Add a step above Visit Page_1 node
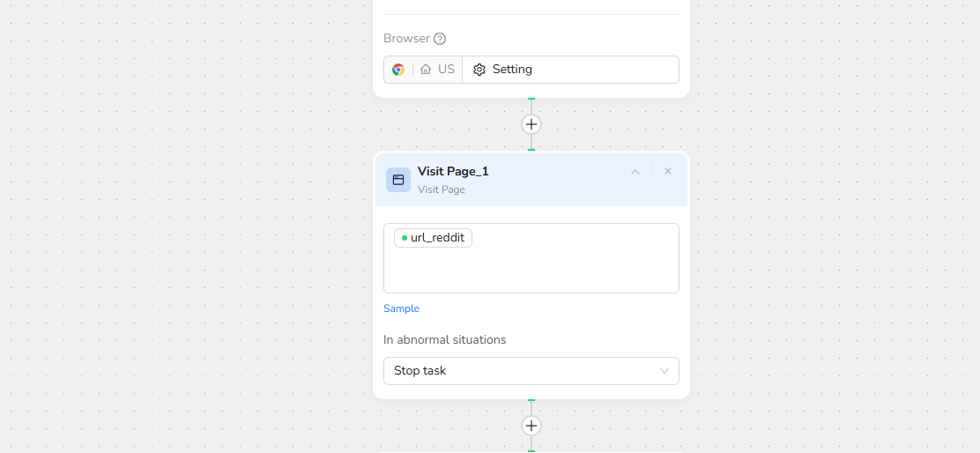The image size is (980, 453). point(531,124)
